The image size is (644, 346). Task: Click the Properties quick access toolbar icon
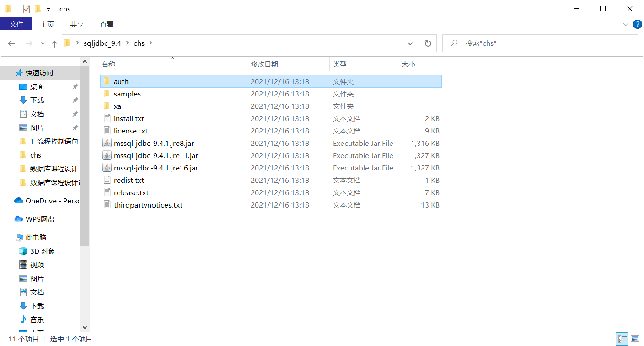pos(27,9)
